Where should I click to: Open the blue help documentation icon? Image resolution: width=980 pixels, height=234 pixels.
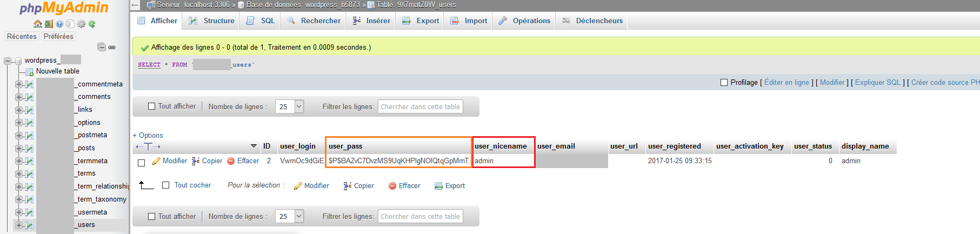(x=59, y=24)
